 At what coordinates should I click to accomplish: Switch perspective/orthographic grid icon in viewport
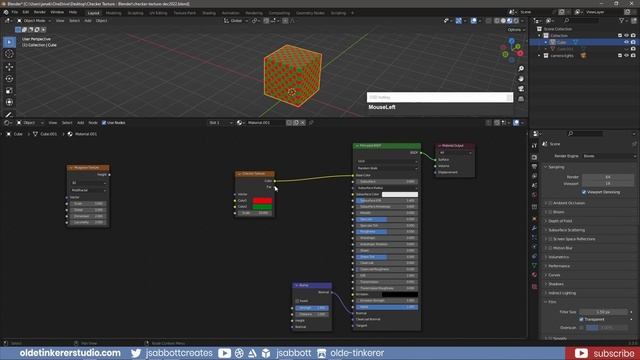tap(521, 99)
